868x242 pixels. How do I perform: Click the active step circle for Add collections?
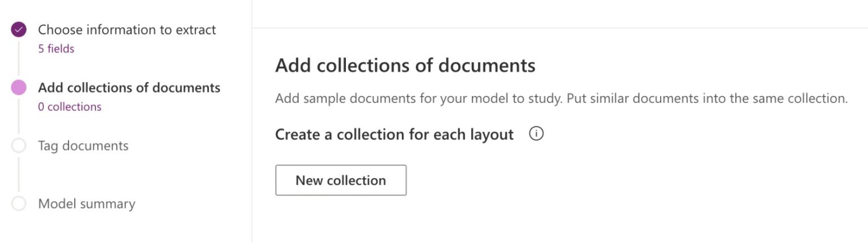coord(19,88)
